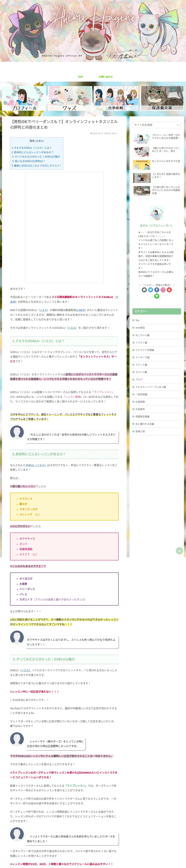Click the ベリーダンス list item
Screen dimensions: 186x868
[27, 589]
